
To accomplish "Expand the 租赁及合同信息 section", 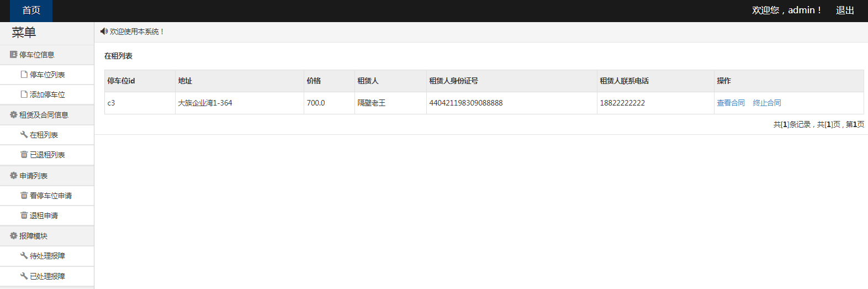I will (47, 115).
